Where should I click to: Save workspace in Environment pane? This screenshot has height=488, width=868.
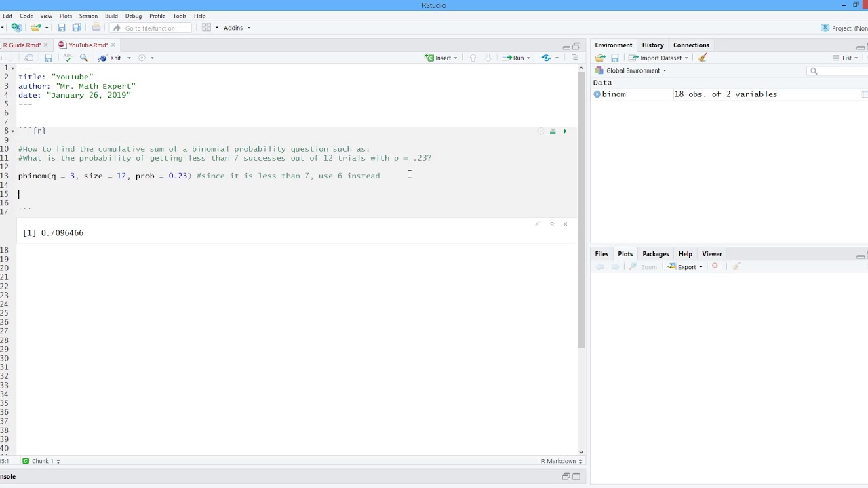(615, 58)
